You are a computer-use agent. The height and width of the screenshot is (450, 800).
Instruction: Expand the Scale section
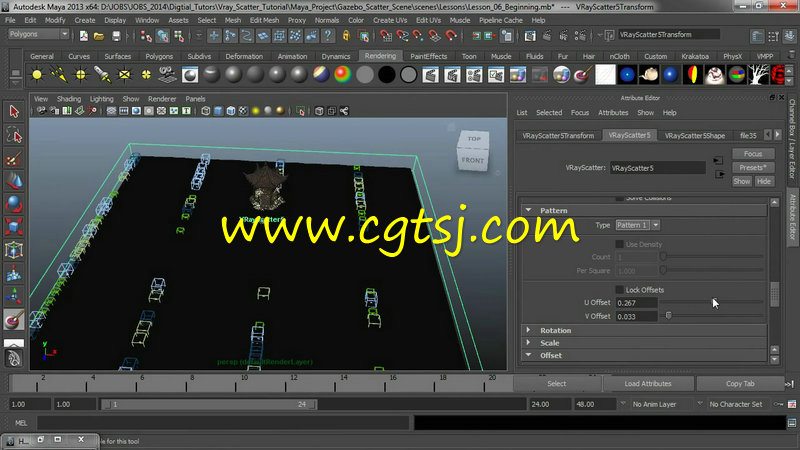tap(529, 343)
